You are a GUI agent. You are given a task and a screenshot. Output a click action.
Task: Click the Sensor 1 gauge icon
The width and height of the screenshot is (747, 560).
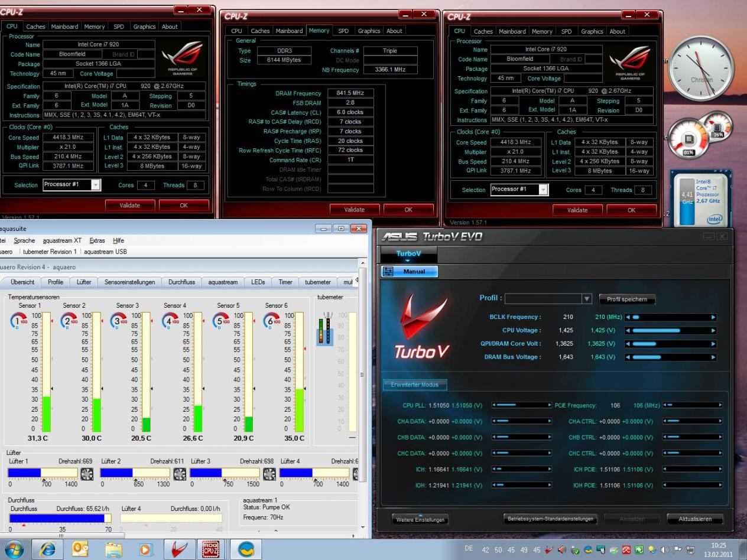point(18,320)
